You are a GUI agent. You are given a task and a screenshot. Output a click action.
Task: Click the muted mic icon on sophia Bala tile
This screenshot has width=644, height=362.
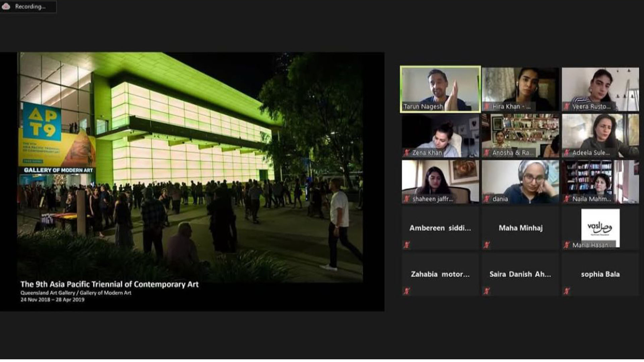pyautogui.click(x=567, y=291)
